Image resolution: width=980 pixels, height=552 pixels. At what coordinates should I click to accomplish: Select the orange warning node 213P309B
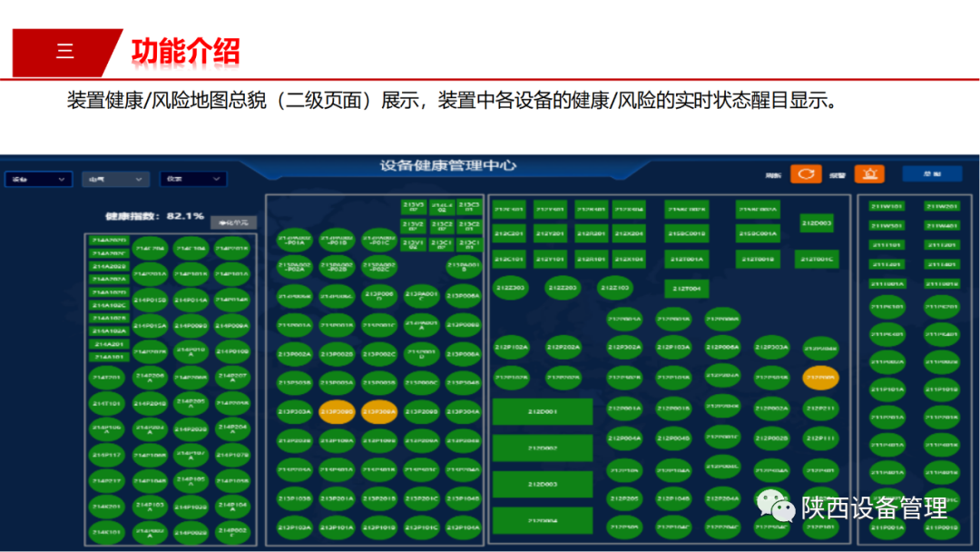tap(337, 412)
